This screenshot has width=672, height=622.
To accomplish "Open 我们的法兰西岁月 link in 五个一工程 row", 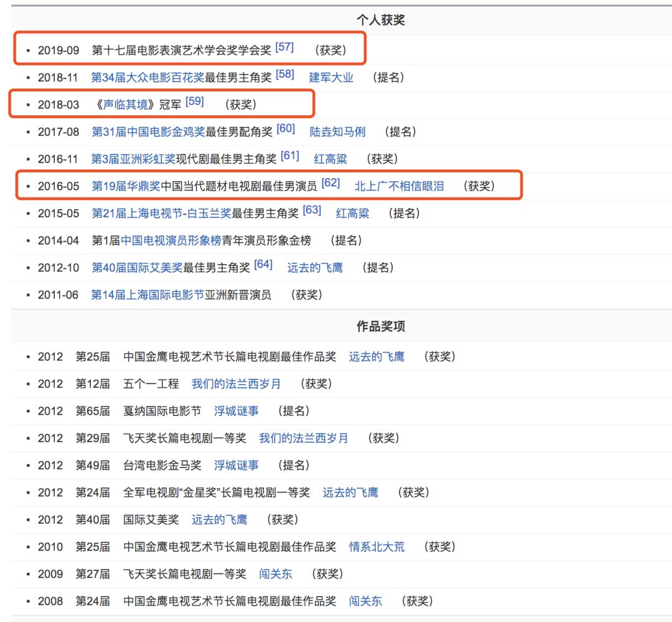I will coord(236,384).
